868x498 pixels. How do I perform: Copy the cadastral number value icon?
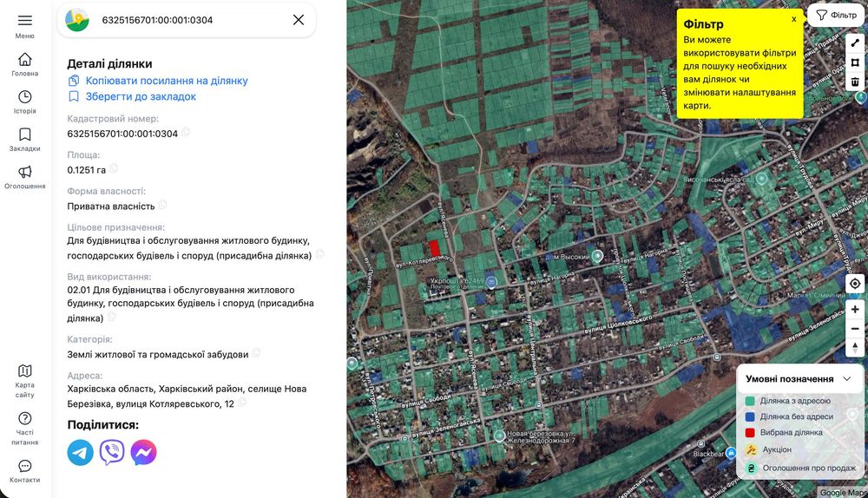point(186,132)
